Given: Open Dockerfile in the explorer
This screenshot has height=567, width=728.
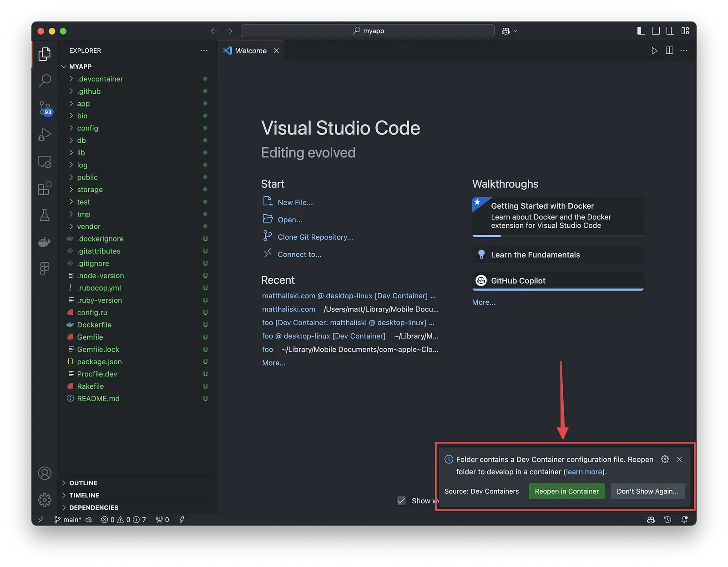Looking at the screenshot, I should coord(137,325).
